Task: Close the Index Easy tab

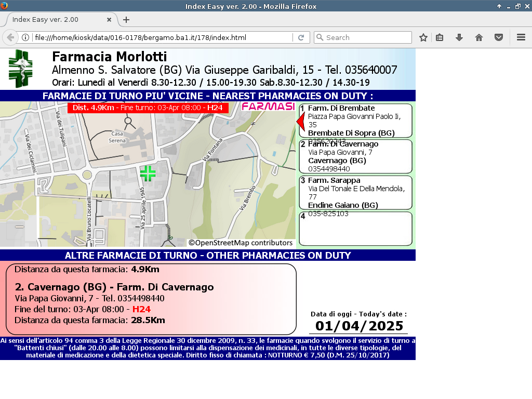Action: tap(109, 20)
